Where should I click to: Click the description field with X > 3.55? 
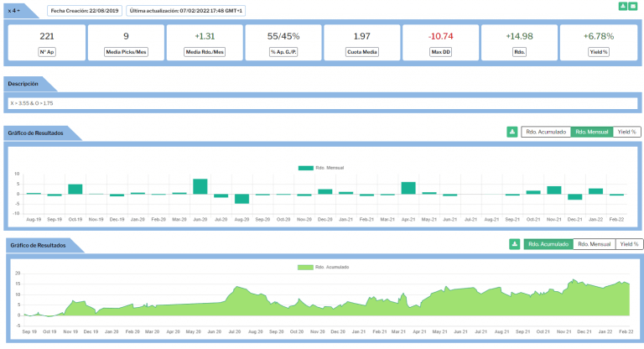coord(321,102)
